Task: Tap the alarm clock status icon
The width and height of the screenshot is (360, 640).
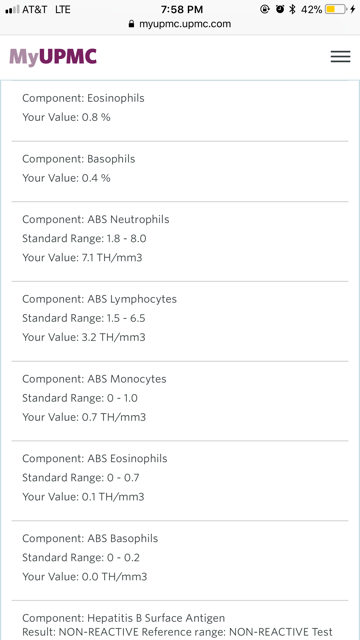Action: [x=280, y=9]
